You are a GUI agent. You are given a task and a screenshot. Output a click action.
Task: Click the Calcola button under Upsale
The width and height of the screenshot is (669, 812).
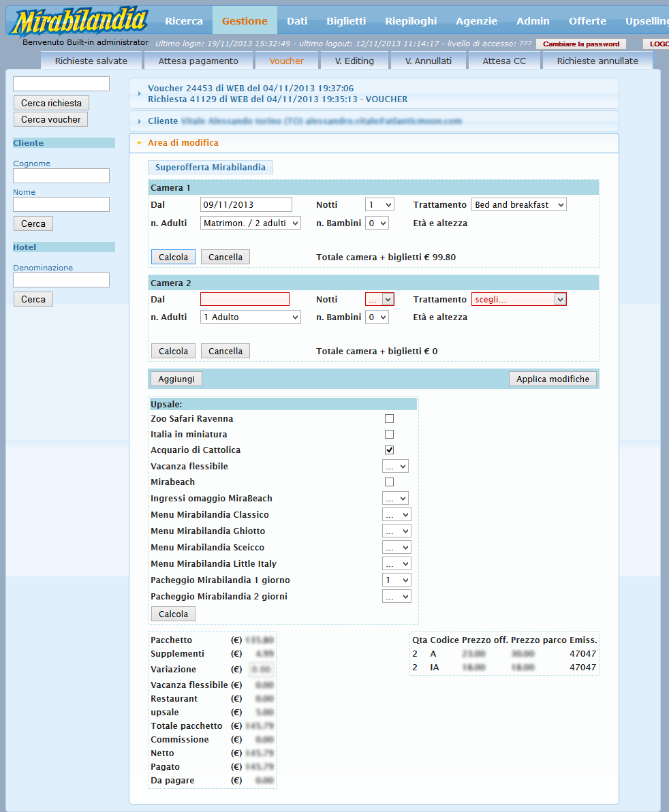pos(174,614)
